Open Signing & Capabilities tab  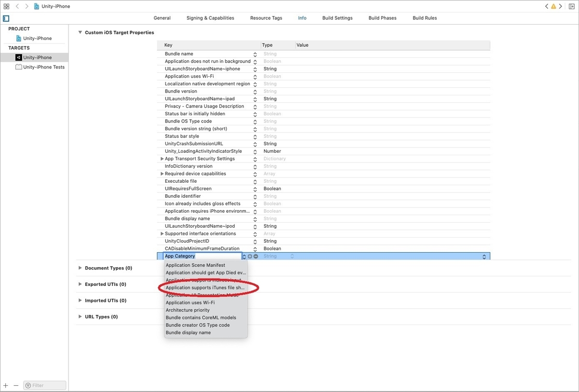point(210,18)
